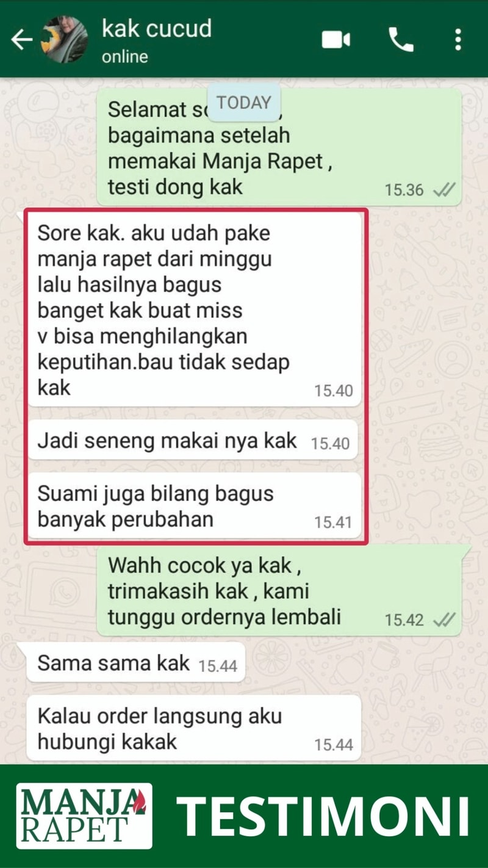Screen dimensions: 488x868
Task: Select the 'Wahh cocok ya kak' message
Action: pos(282,590)
